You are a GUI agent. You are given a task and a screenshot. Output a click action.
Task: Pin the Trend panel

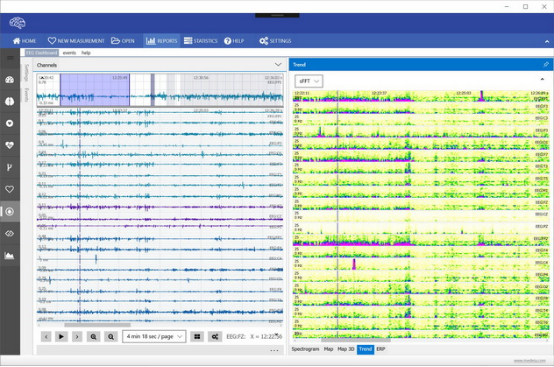click(546, 64)
